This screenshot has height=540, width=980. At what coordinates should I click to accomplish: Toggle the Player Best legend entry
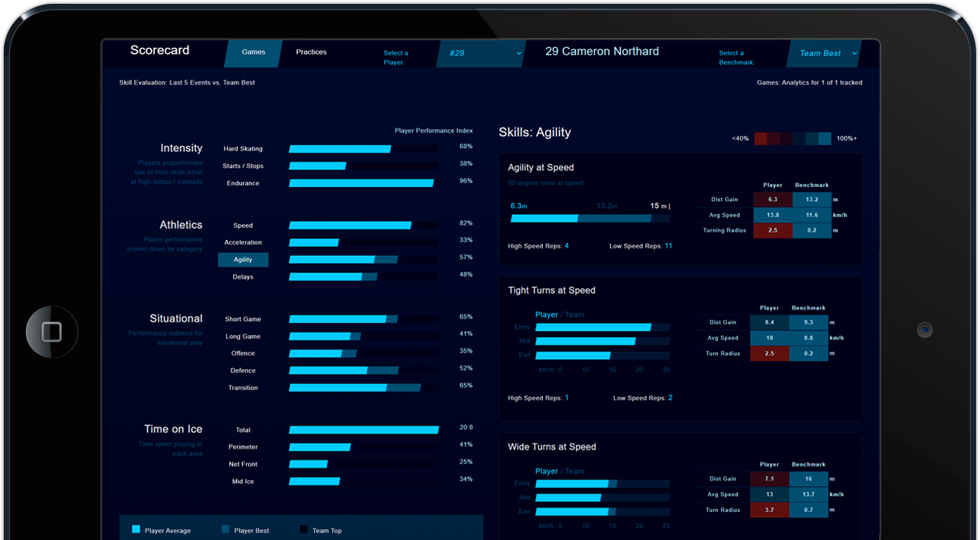click(x=253, y=530)
